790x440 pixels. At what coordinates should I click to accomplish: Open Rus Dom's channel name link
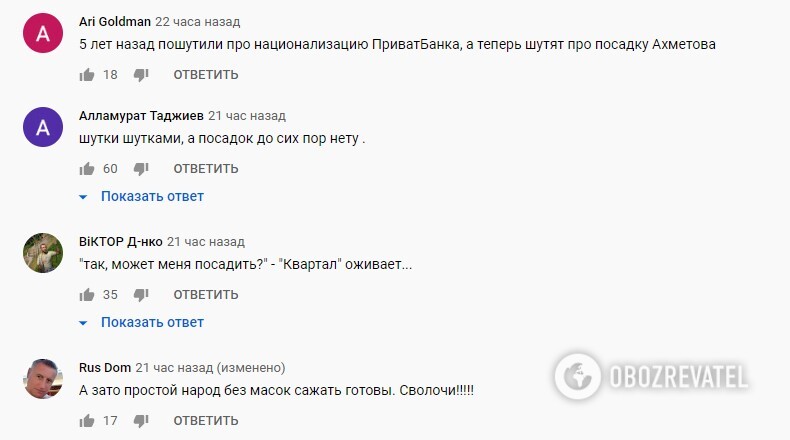[104, 367]
